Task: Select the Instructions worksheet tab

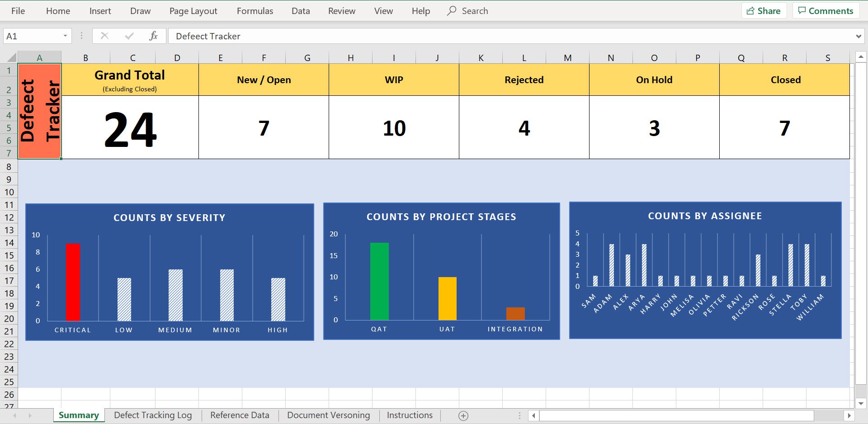Action: pos(409,415)
